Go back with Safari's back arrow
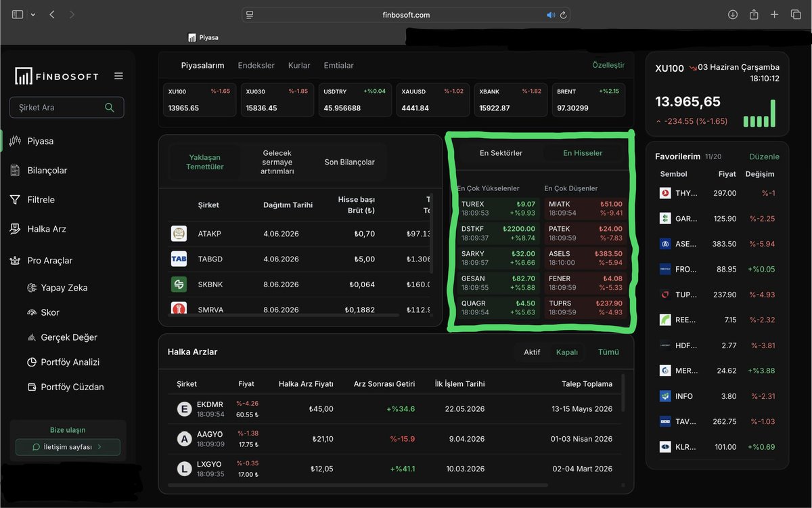The image size is (812, 508). tap(52, 14)
